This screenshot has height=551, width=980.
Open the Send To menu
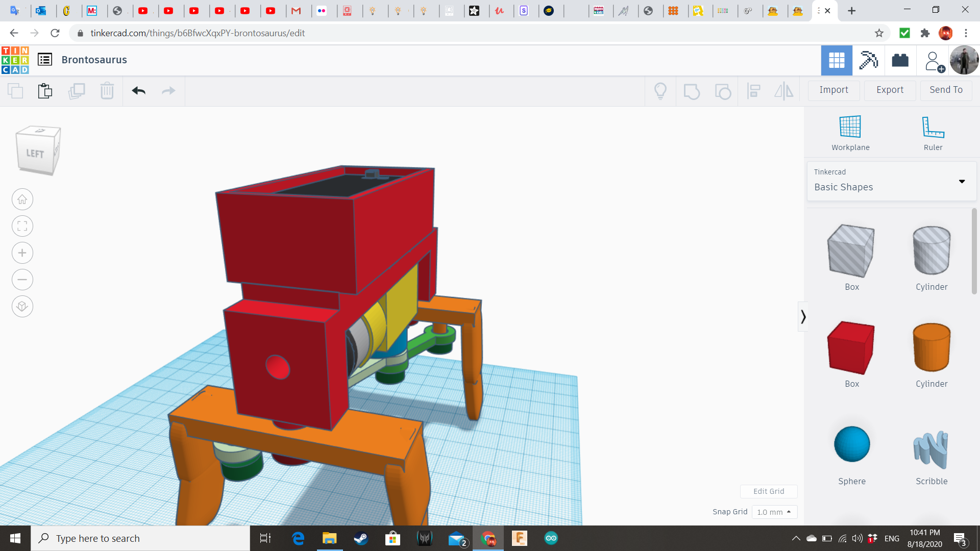(x=946, y=90)
